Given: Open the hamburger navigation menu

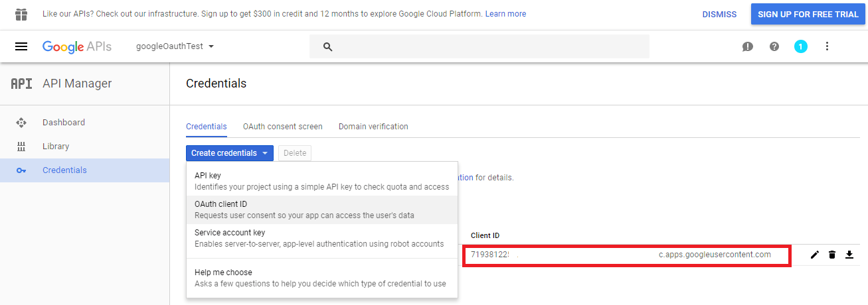Looking at the screenshot, I should (21, 46).
